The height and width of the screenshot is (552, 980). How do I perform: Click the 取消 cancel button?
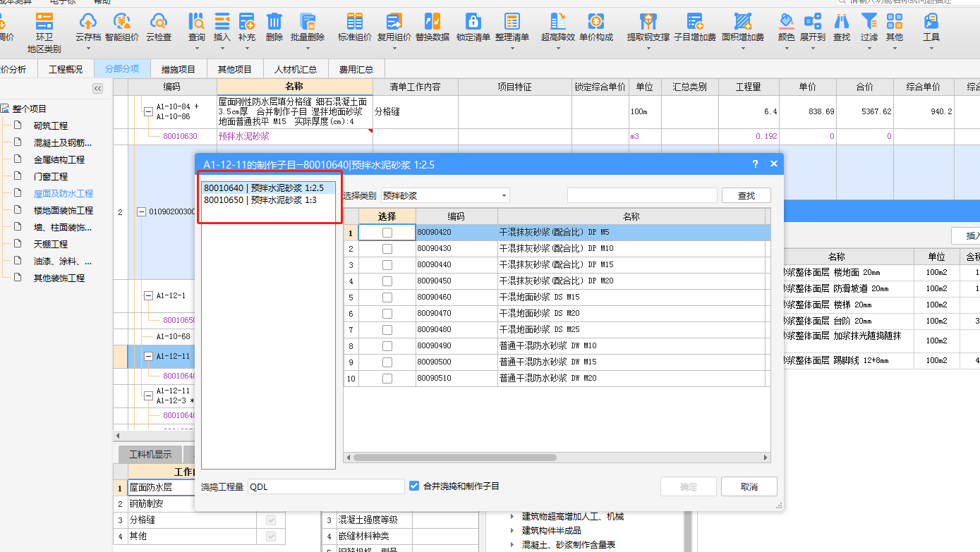tap(749, 486)
